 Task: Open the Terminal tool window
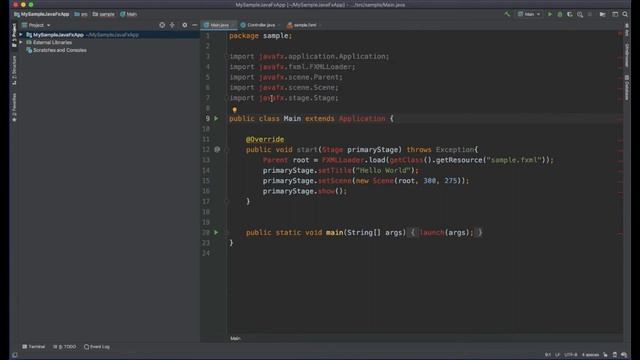pos(33,347)
